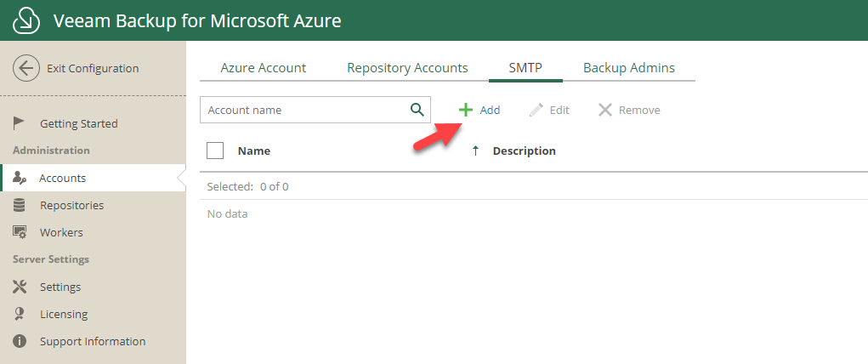This screenshot has width=868, height=364.
Task: Go to the Backup Admins tab
Action: 628,68
